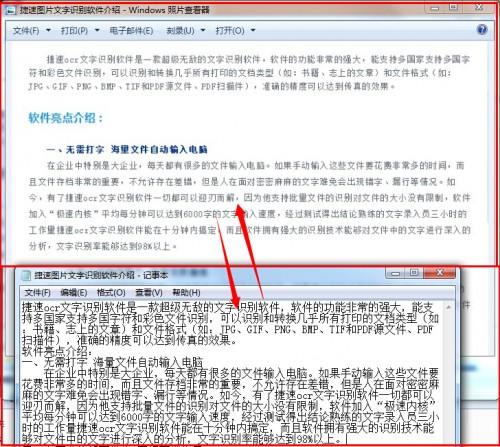This screenshot has height=447, width=500.
Task: Place cursor in Notepad text area end
Action: [347, 439]
